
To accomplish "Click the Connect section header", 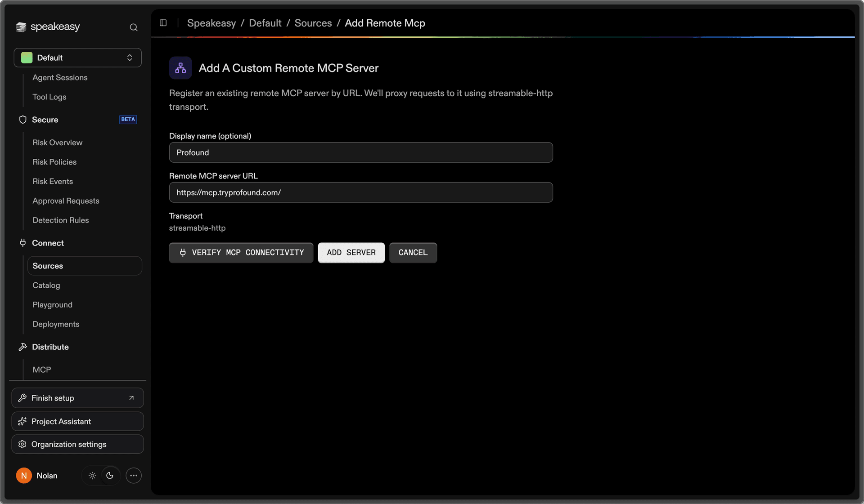I will 48,243.
